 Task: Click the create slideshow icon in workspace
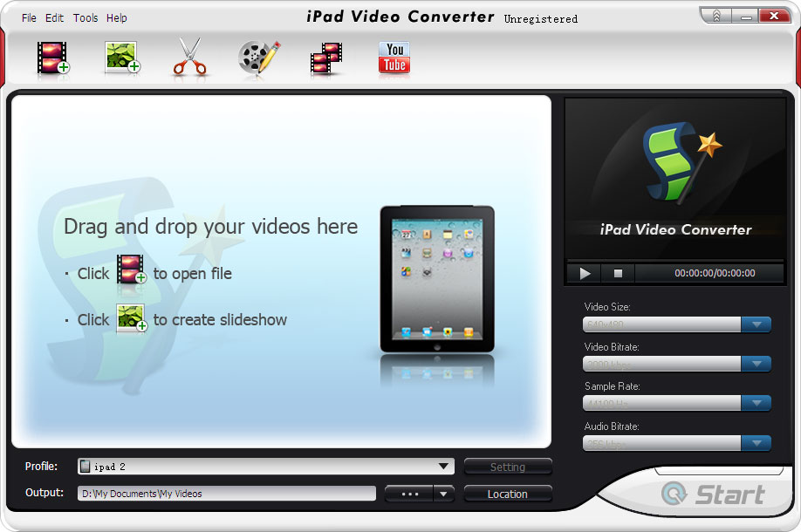click(131, 319)
